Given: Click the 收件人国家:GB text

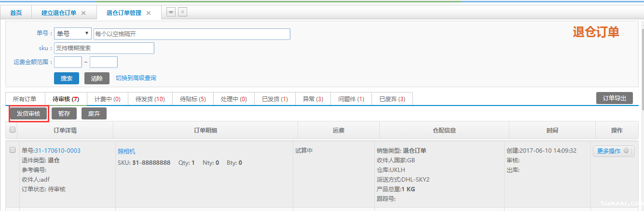Looking at the screenshot, I should tap(396, 160).
